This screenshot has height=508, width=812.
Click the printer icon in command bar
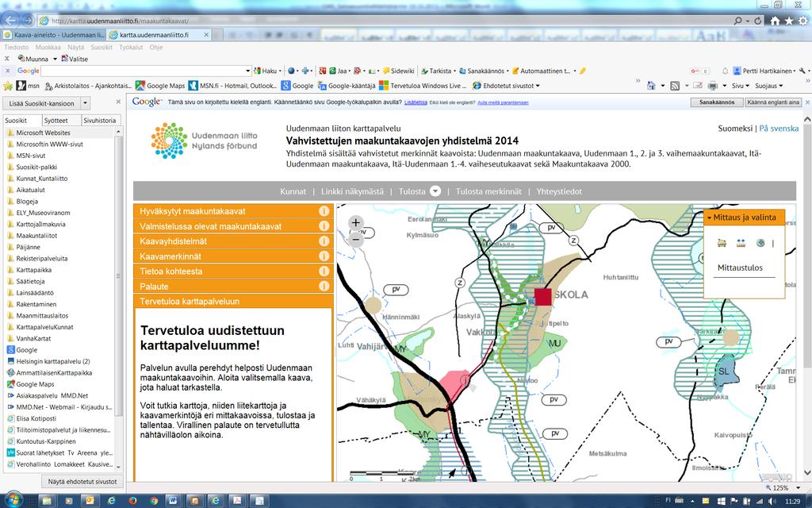pyautogui.click(x=713, y=86)
